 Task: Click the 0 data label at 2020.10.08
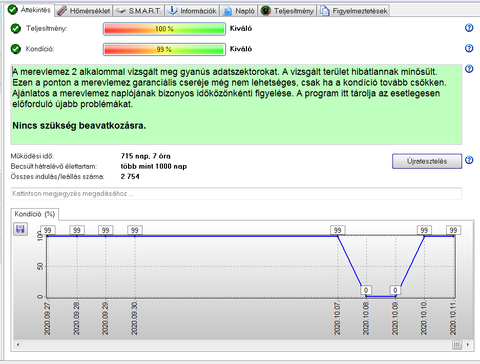pyautogui.click(x=366, y=290)
